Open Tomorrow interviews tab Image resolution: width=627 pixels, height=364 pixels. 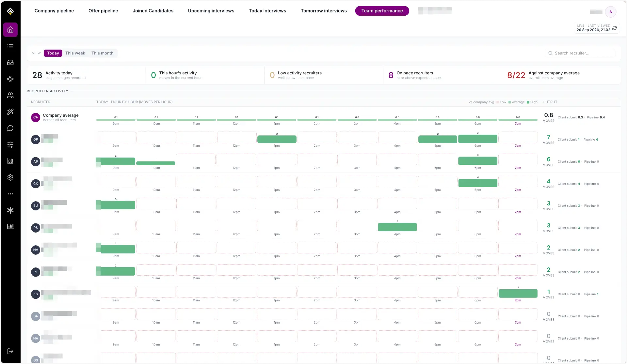(x=324, y=11)
